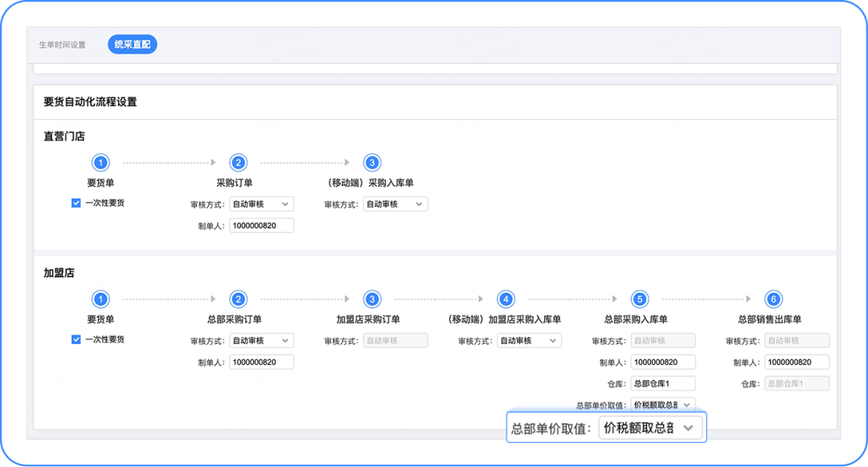Click 总部销售出库单 step label
The width and height of the screenshot is (868, 467).
769,319
